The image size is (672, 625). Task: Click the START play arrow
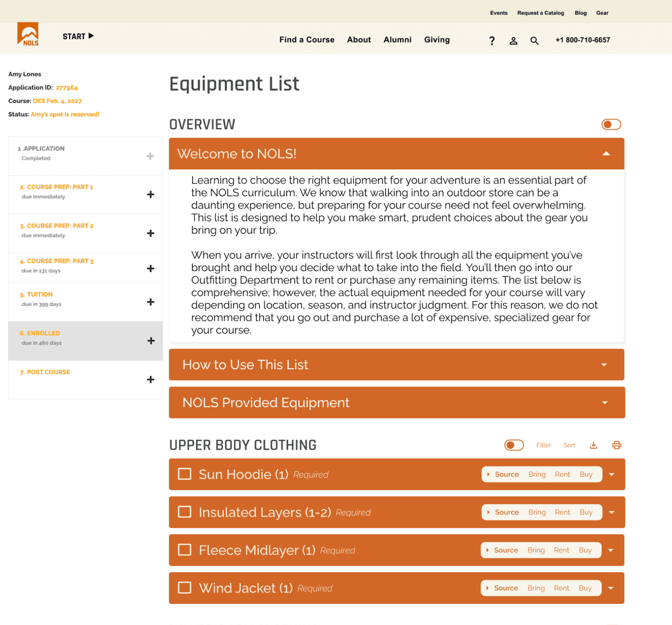tap(91, 36)
